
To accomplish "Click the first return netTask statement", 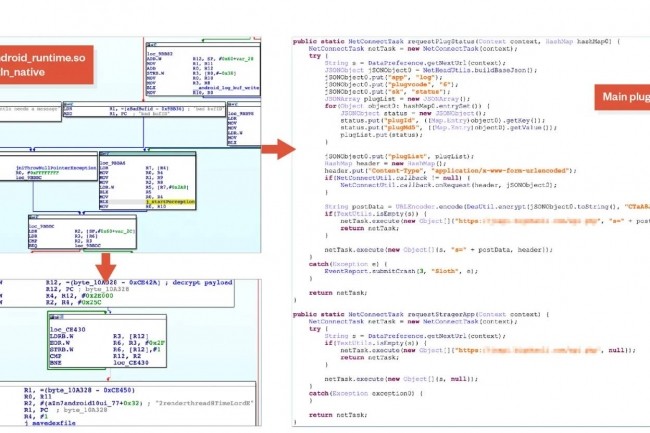I will 335,293.
